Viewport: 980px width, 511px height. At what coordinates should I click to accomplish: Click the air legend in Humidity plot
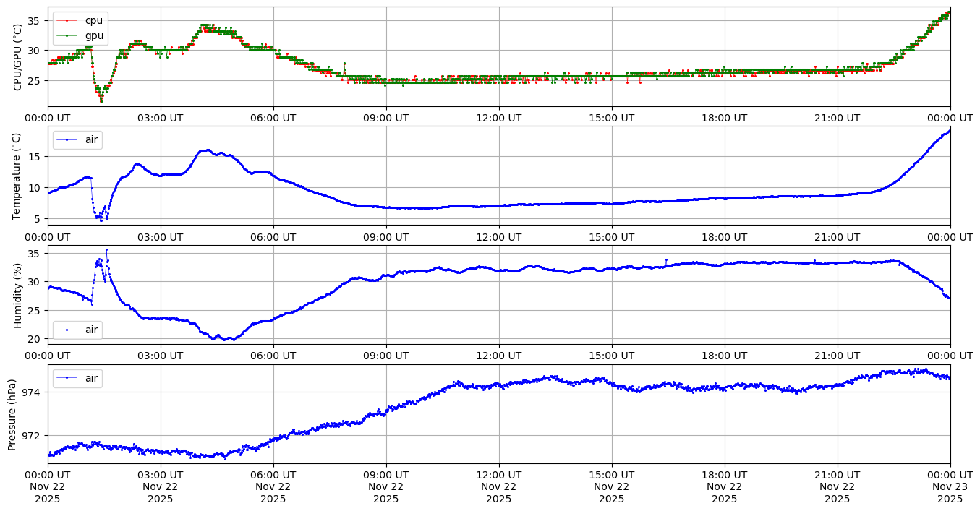pos(78,330)
